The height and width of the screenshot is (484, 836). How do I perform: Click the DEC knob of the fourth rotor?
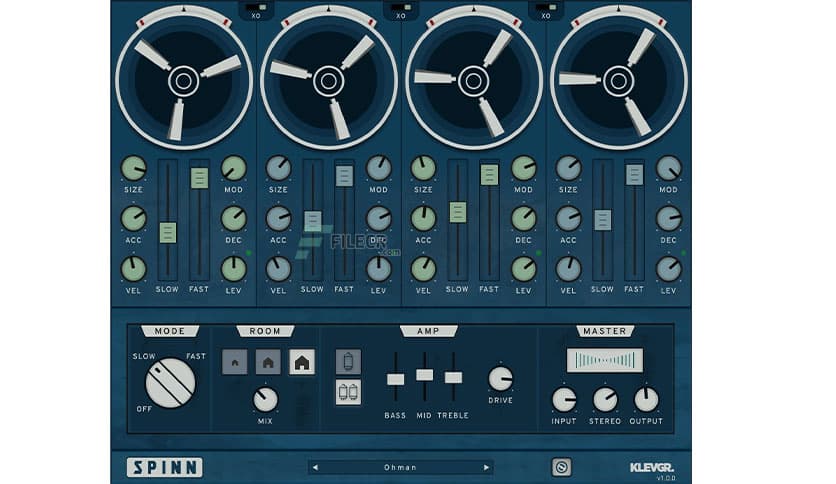point(669,219)
